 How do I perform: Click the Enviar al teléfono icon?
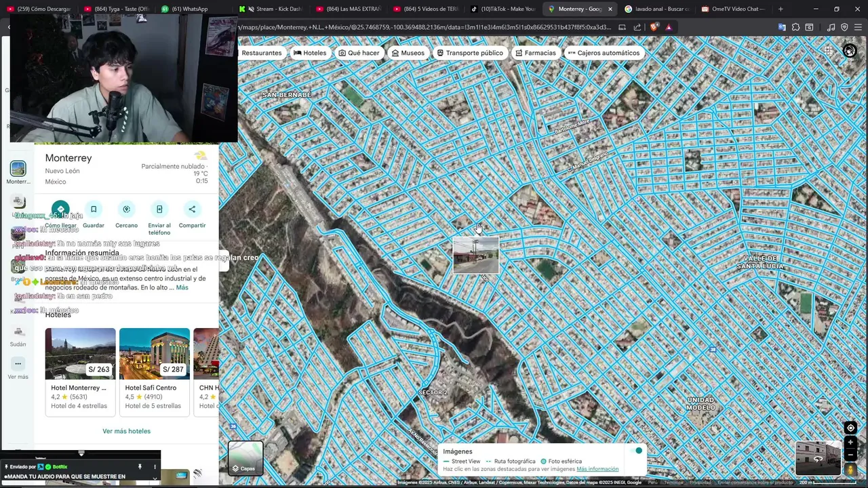(159, 209)
